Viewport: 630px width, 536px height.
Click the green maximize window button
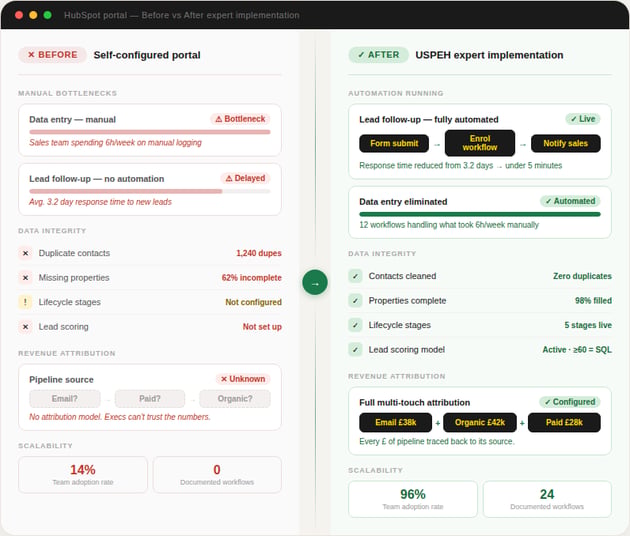tap(47, 15)
